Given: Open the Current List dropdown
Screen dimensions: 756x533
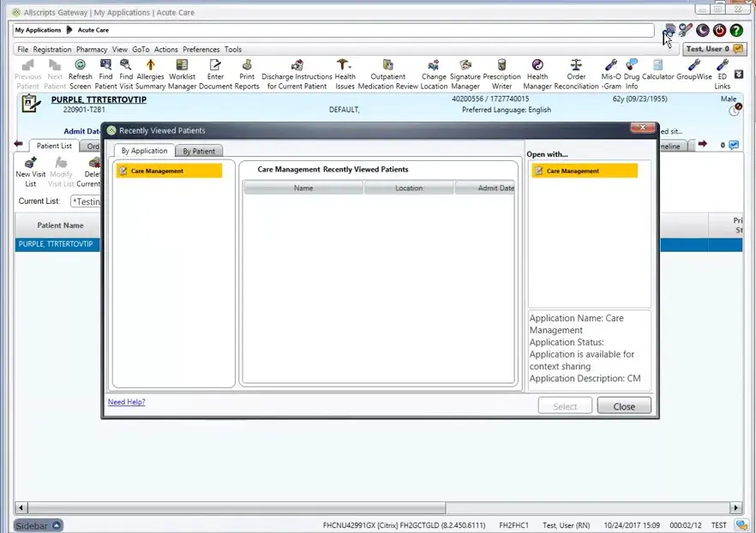Looking at the screenshot, I should pos(87,201).
